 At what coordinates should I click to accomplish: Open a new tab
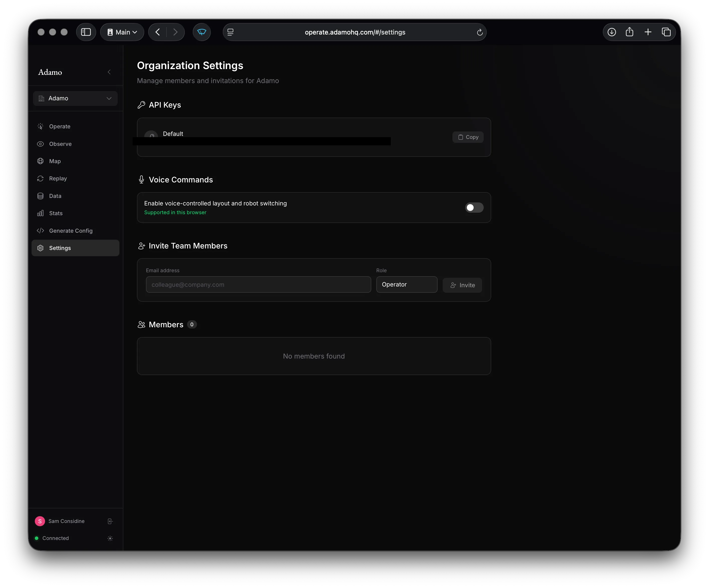pyautogui.click(x=648, y=32)
